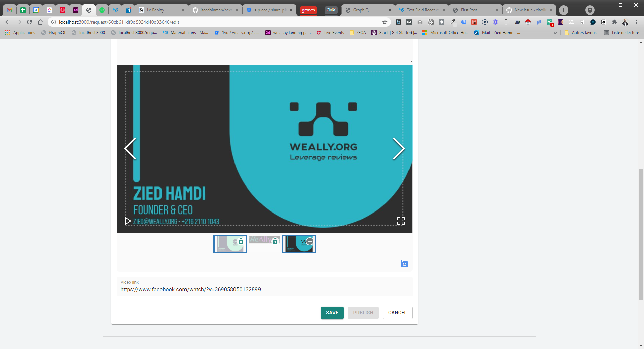Toggle the bookmark star in address bar
Screen dimensions: 644x349
click(385, 22)
